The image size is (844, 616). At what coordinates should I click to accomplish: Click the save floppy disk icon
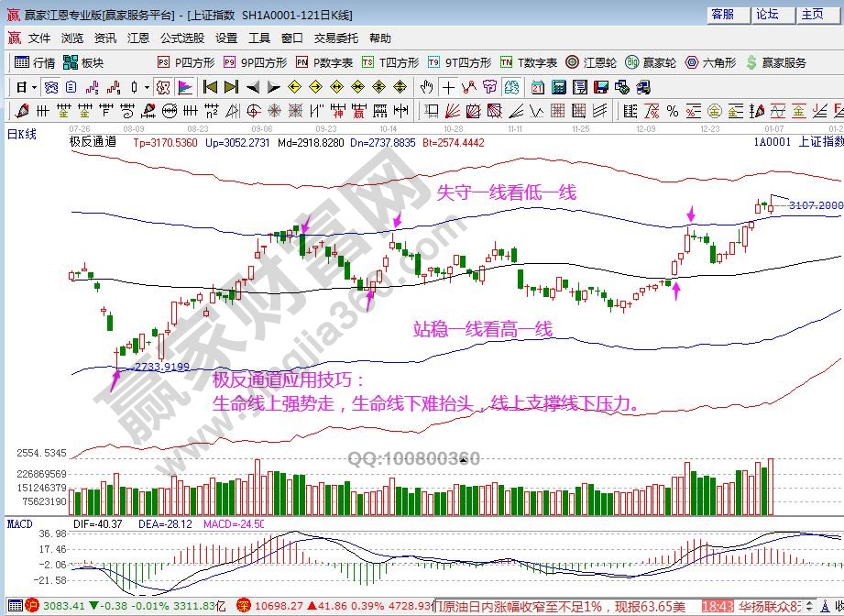[601, 87]
